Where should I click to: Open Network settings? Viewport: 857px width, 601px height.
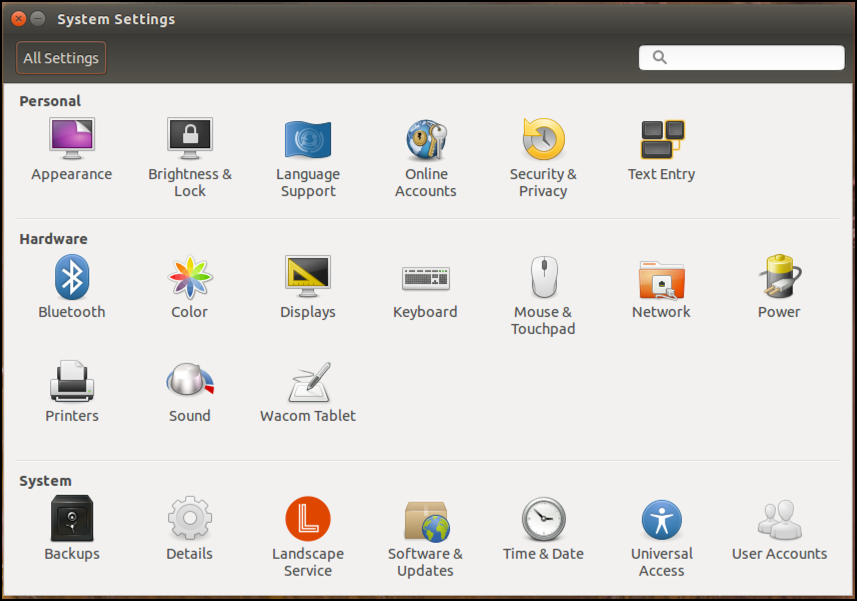[660, 288]
